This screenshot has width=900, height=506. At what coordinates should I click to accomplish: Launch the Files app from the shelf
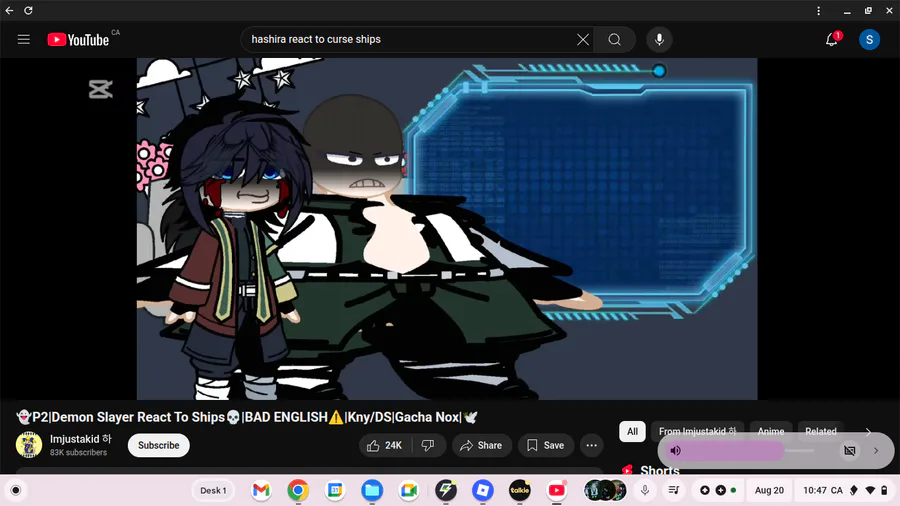[372, 491]
